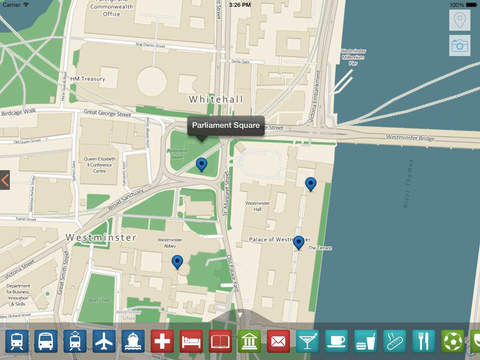Expand the side panel with orange chevron
This screenshot has width=480, height=360.
(x=5, y=180)
